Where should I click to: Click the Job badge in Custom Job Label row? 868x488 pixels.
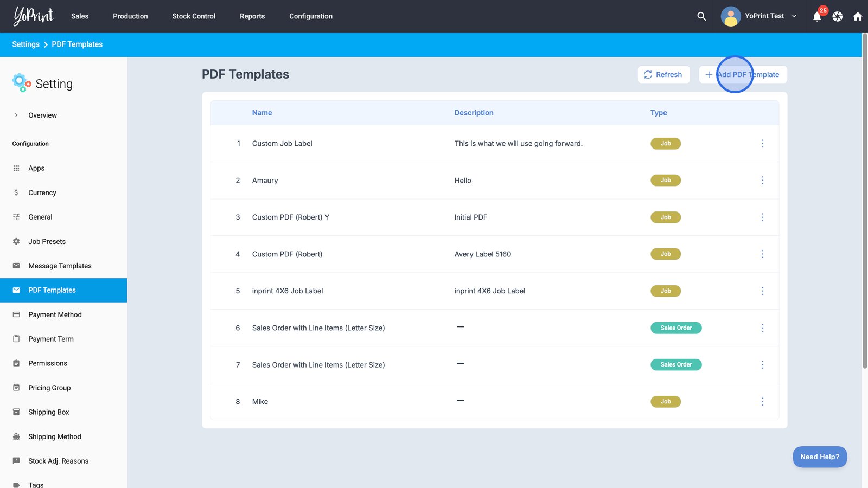pyautogui.click(x=666, y=144)
